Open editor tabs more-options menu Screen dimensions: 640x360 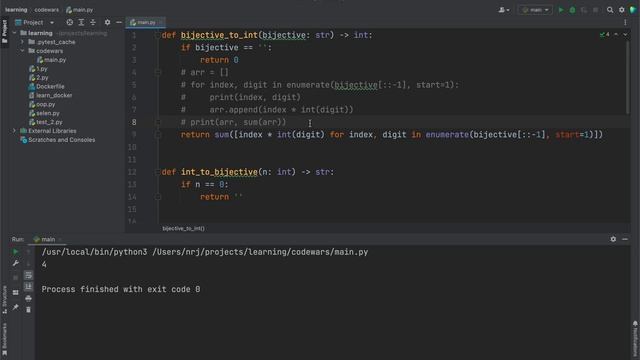[x=625, y=22]
